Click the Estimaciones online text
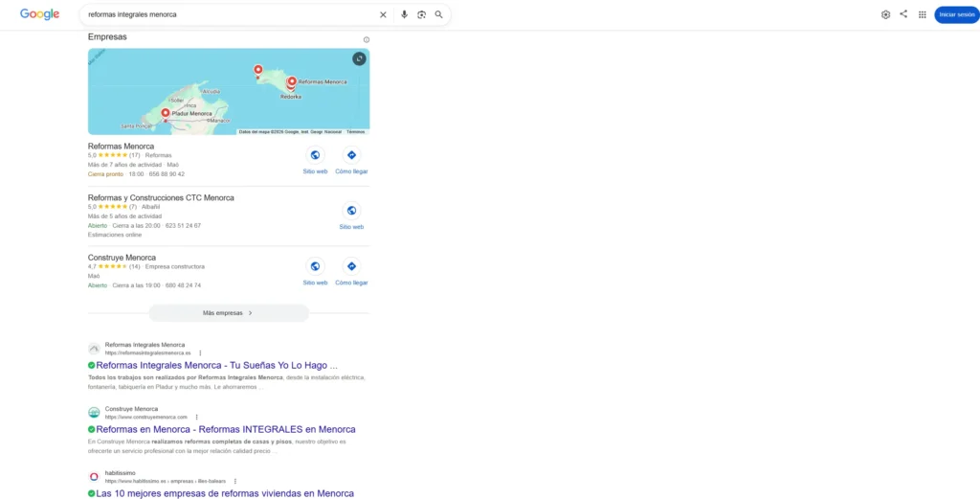 115,235
